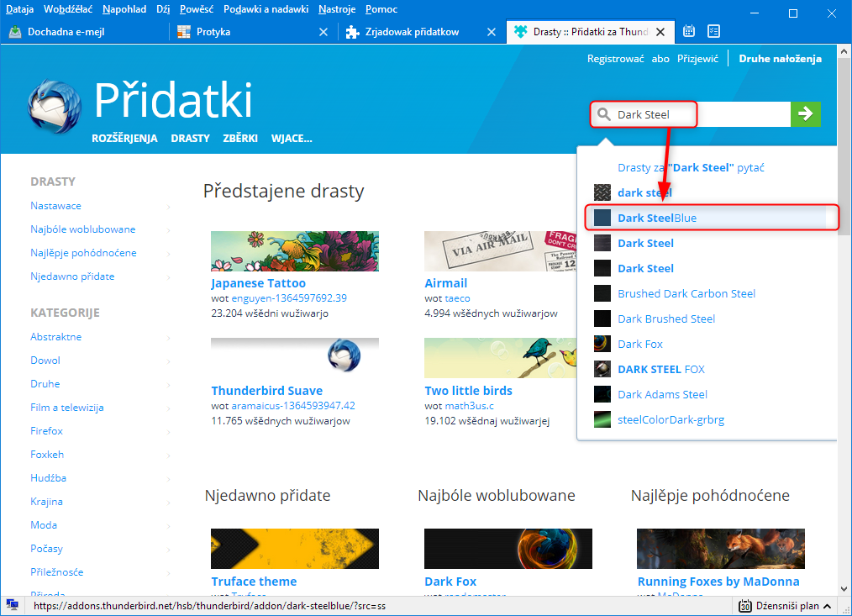Open the Japanese Tattoo theme preview image
This screenshot has width=852, height=616.
295,251
